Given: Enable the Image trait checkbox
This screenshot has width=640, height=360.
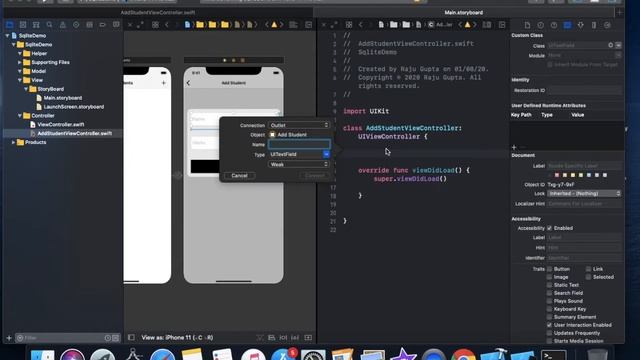Looking at the screenshot, I should coord(549,277).
